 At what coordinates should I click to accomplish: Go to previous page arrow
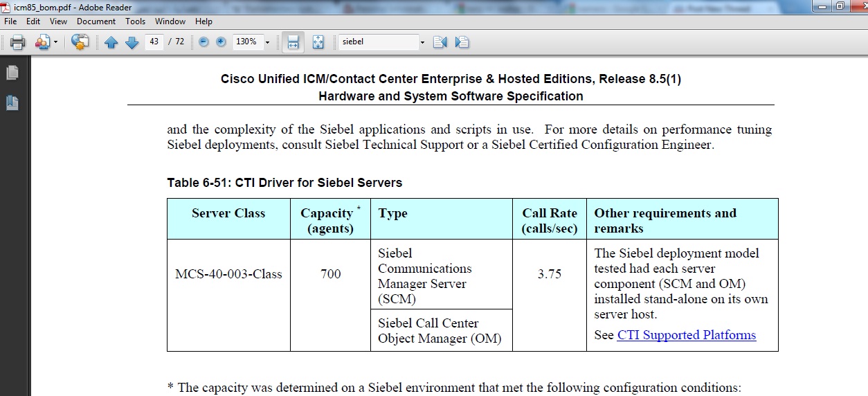pyautogui.click(x=111, y=42)
